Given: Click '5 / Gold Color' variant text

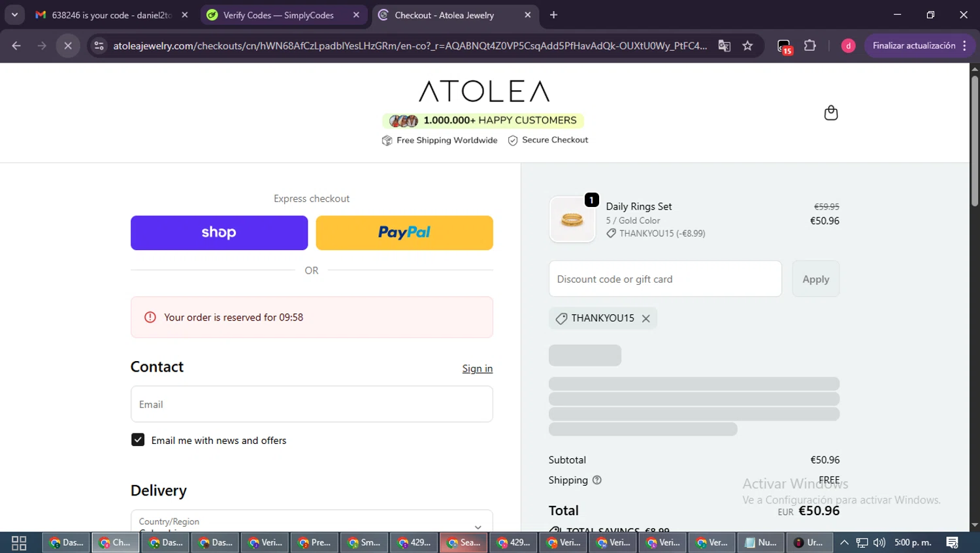Looking at the screenshot, I should pos(633,221).
